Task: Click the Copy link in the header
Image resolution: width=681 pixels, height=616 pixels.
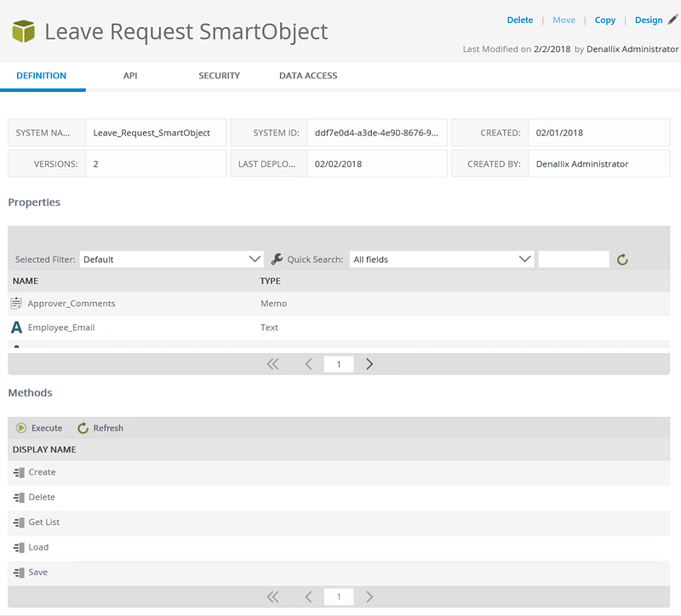Action: (x=605, y=20)
